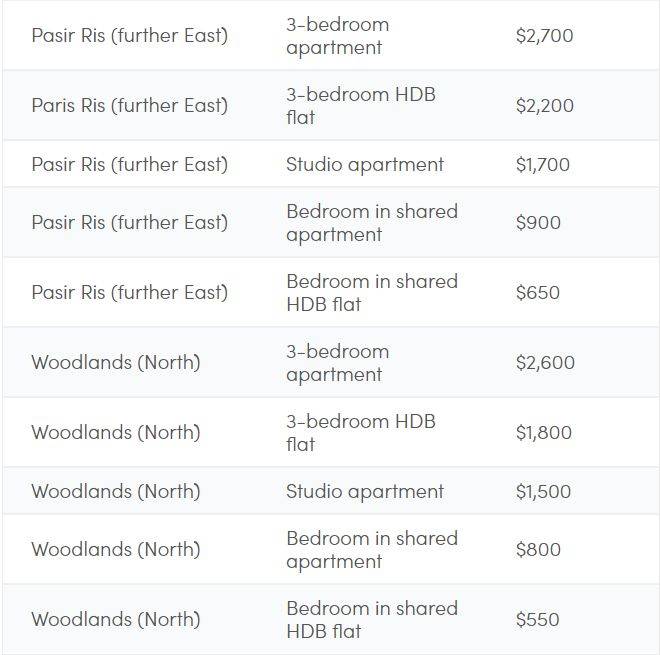This screenshot has height=655, width=661.
Task: Select "Studio apartment" in the Pasir Ris row
Action: [x=365, y=165]
